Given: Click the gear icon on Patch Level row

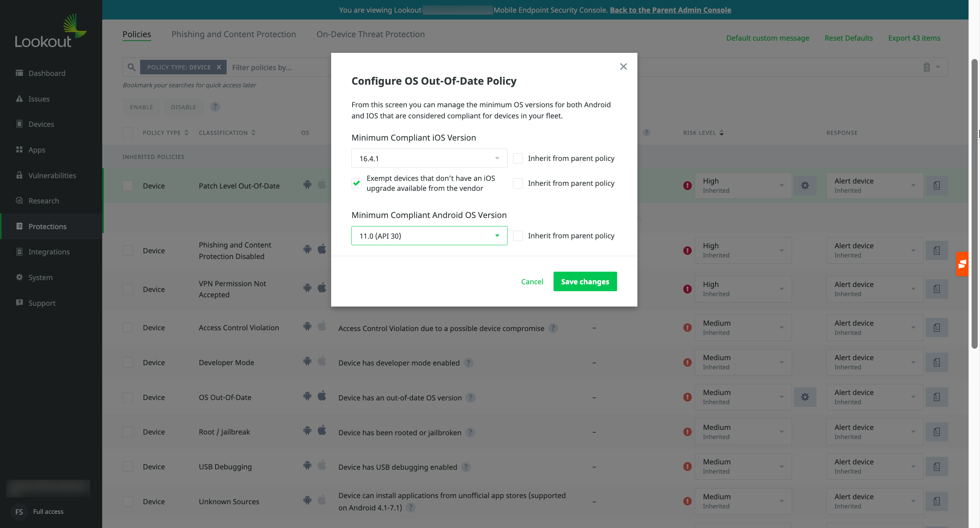Looking at the screenshot, I should pyautogui.click(x=805, y=185).
